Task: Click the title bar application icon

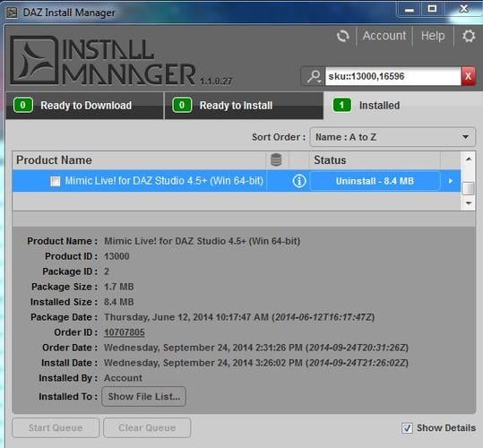Action: pos(12,13)
